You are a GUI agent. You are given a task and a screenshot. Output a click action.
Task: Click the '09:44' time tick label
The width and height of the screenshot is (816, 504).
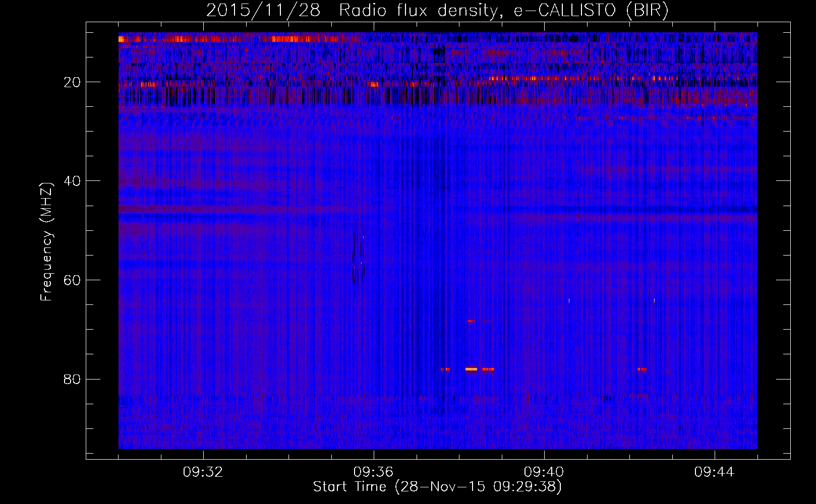click(x=714, y=472)
